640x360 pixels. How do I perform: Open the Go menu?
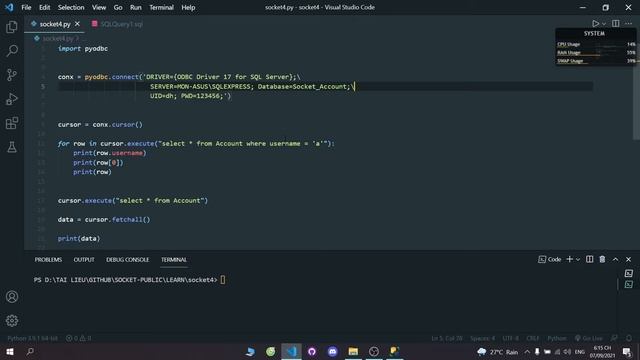(x=118, y=7)
